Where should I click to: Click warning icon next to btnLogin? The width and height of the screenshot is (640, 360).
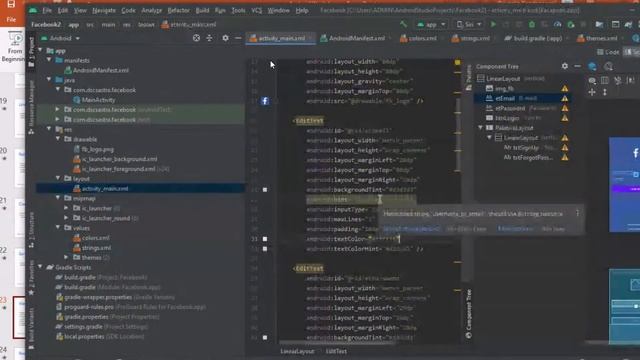pos(564,118)
